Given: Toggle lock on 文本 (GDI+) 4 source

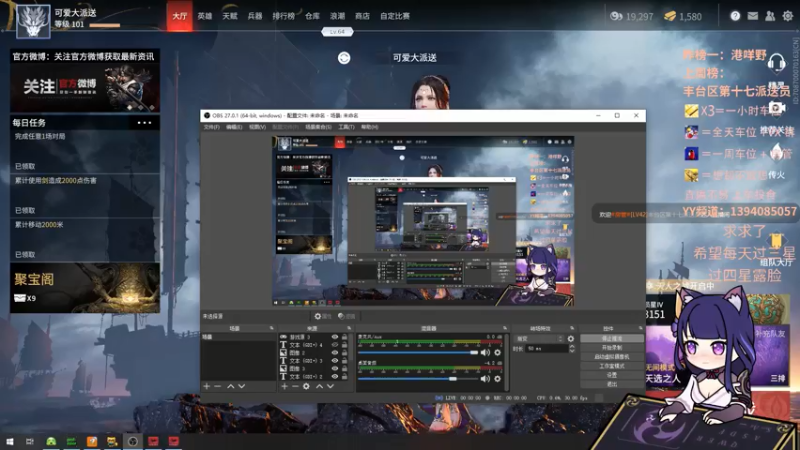Looking at the screenshot, I should (345, 345).
